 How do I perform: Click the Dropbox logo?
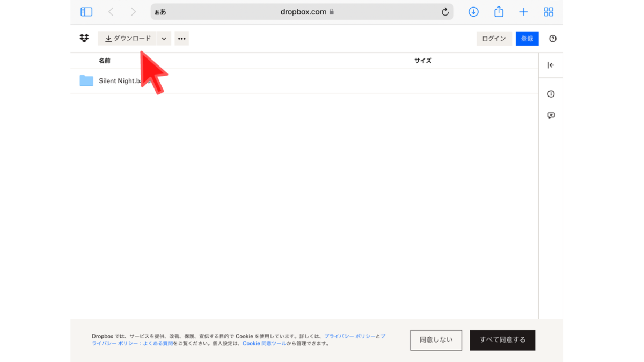tap(84, 38)
